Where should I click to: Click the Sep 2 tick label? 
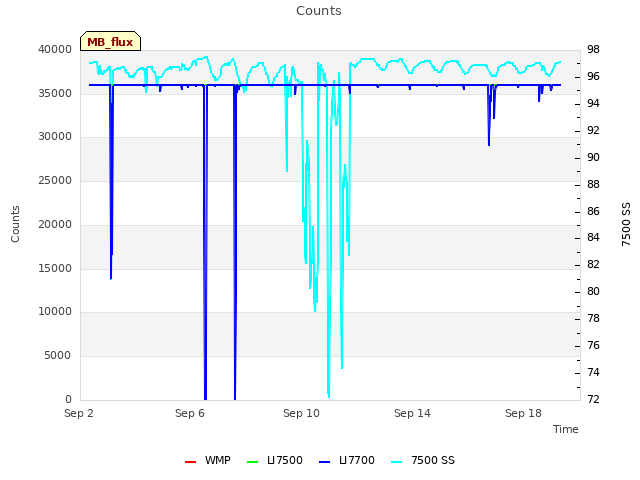[x=79, y=413]
